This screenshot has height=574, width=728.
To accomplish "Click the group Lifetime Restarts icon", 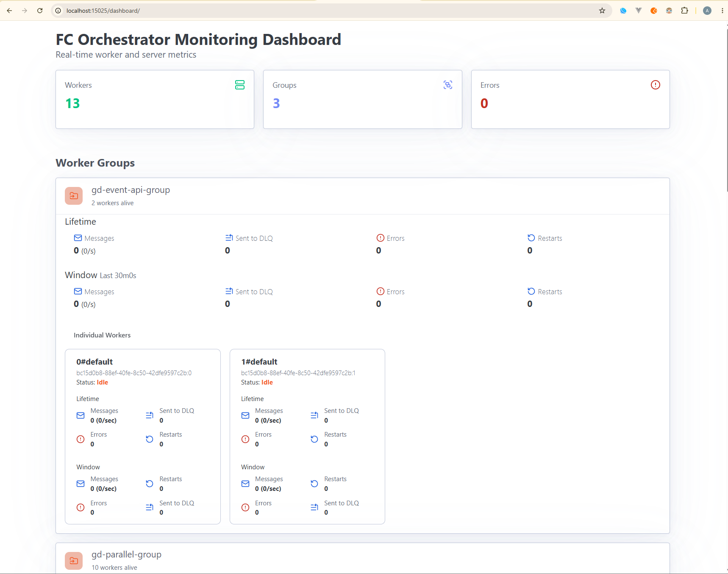I will 531,238.
